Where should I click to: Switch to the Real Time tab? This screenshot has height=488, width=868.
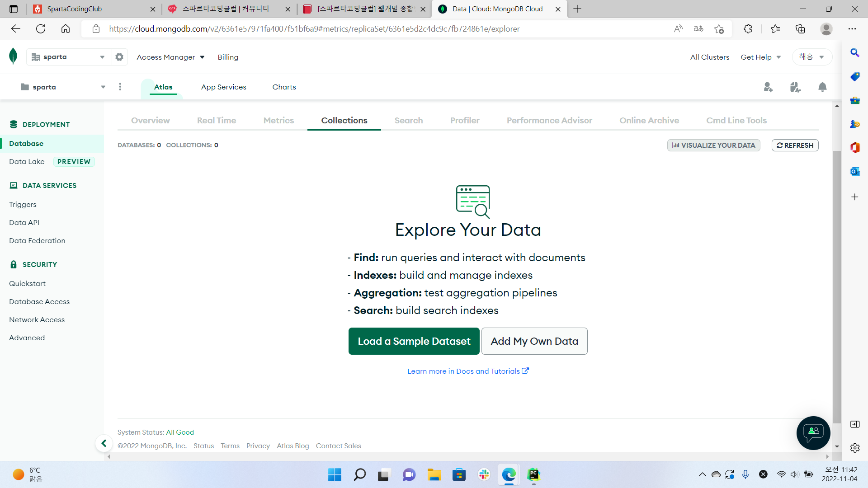coord(217,121)
